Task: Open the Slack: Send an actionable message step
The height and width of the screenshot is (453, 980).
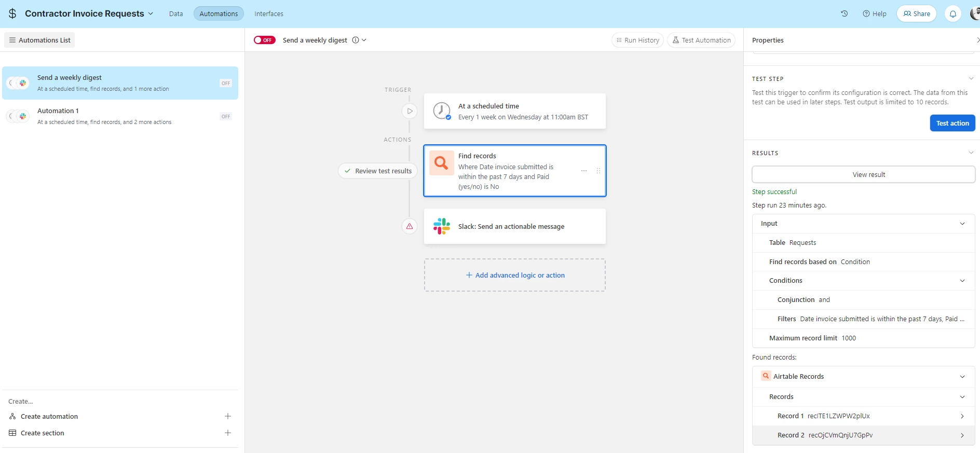Action: [x=515, y=226]
